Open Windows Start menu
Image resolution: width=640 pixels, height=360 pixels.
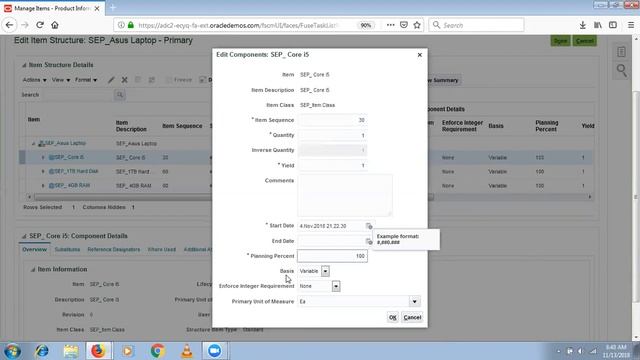click(x=12, y=351)
